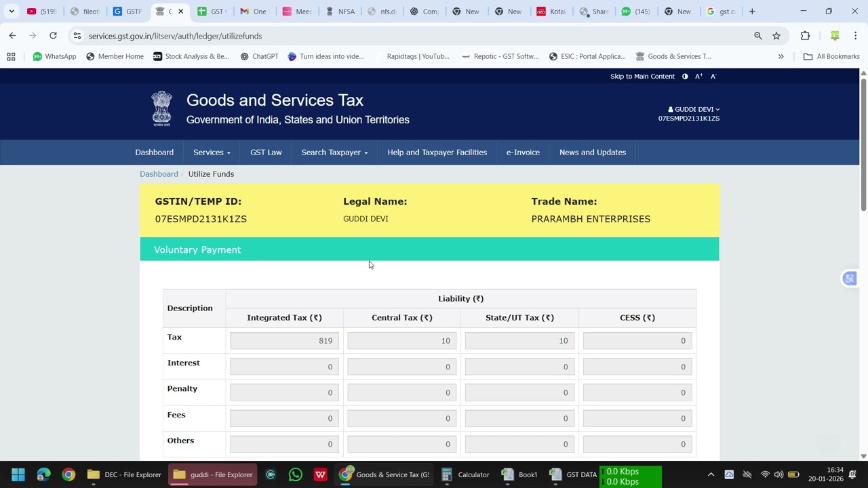Decrease font size with A- control
This screenshot has height=488, width=868.
(x=713, y=77)
